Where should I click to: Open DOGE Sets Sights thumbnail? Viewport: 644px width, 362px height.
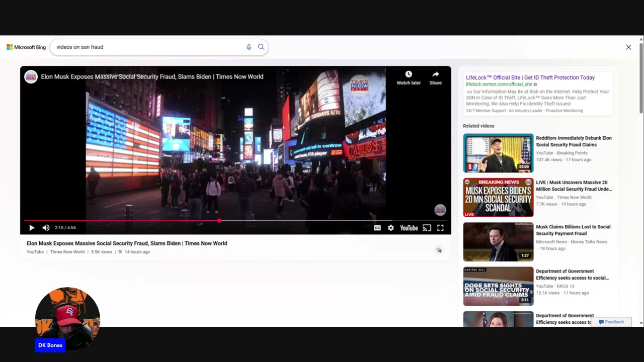(498, 286)
